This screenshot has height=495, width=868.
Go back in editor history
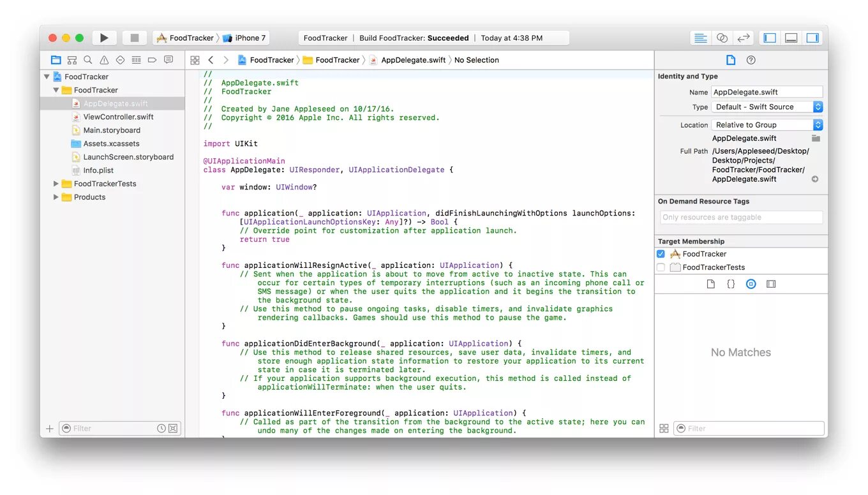point(211,60)
